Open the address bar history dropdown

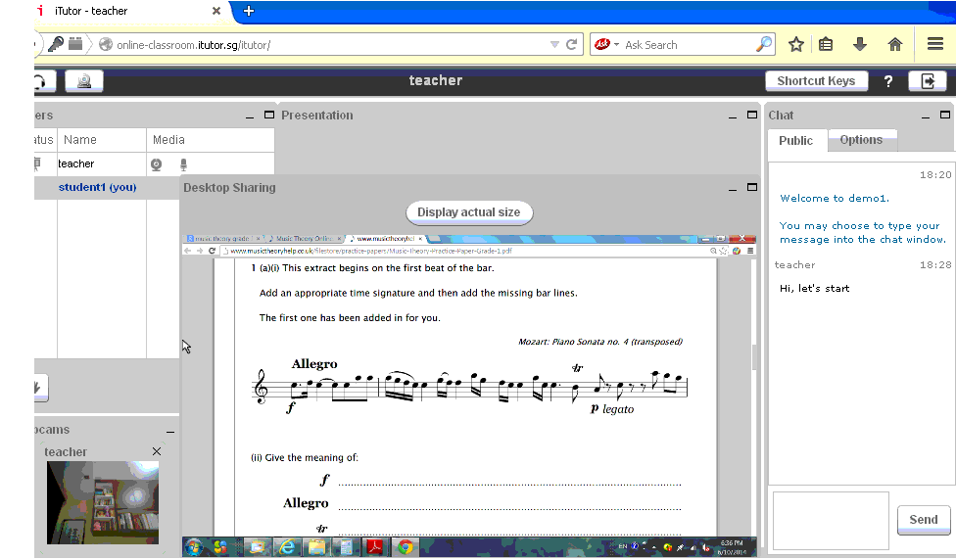554,44
